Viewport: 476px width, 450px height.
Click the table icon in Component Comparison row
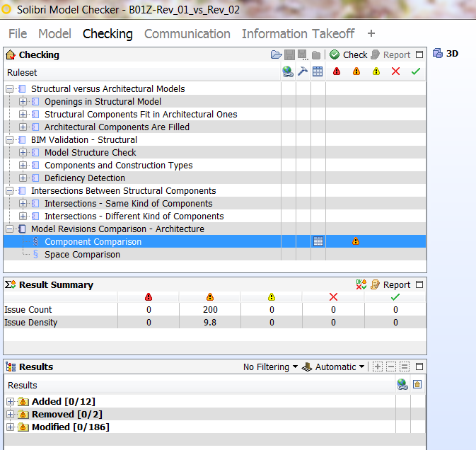pyautogui.click(x=318, y=241)
